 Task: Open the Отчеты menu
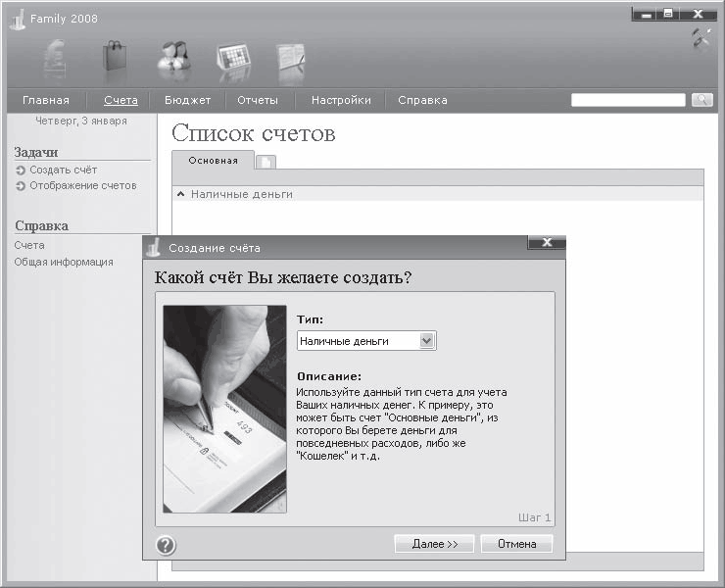(258, 100)
